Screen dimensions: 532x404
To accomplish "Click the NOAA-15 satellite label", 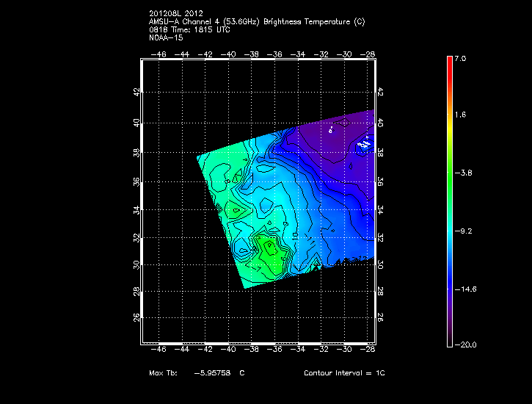I will (166, 37).
